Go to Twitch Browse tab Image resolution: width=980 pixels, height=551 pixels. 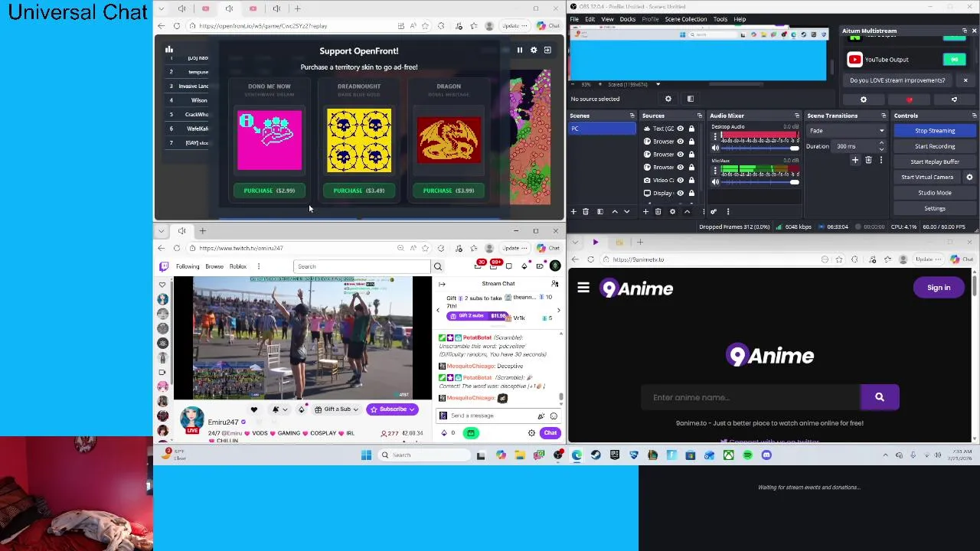[214, 266]
